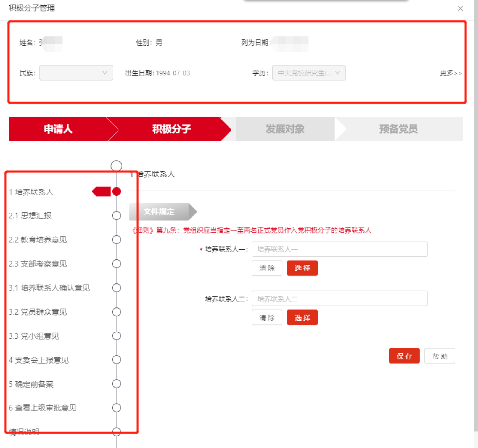Click the circle node for 2.1 思想汇报
This screenshot has height=448, width=478.
[x=117, y=216]
